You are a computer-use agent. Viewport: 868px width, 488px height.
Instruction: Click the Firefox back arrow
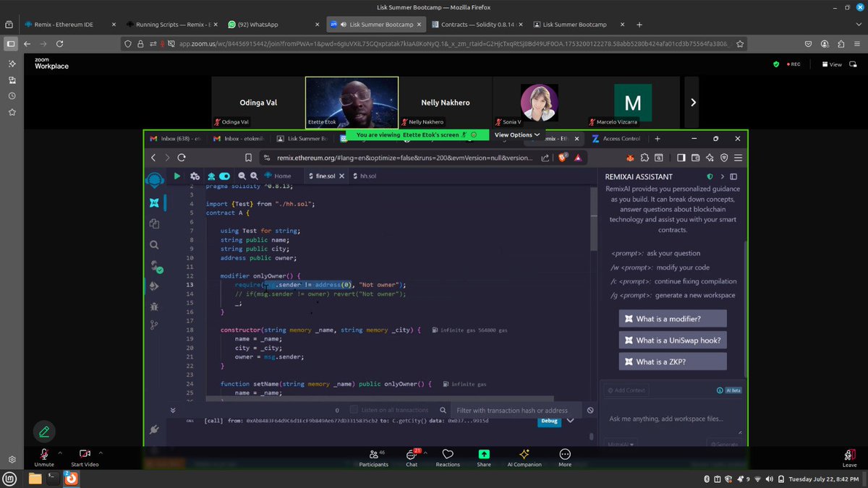(27, 44)
